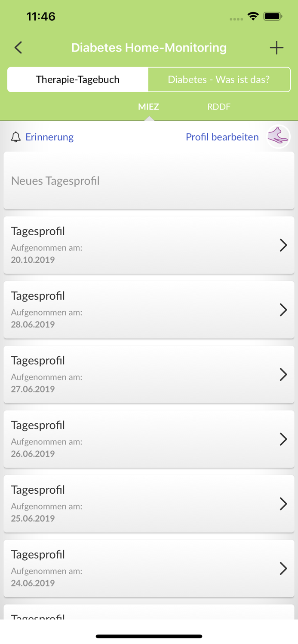Tap Erinnerung to set a reminder

click(x=49, y=137)
